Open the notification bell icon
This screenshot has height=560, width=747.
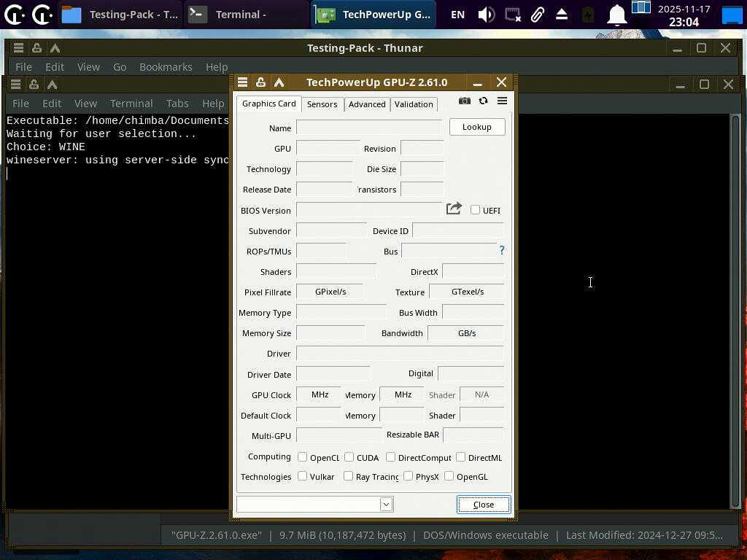616,15
